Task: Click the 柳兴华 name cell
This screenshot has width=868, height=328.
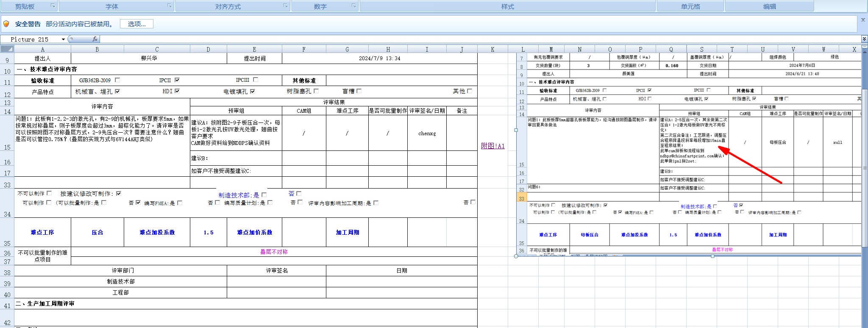Action: click(149, 58)
